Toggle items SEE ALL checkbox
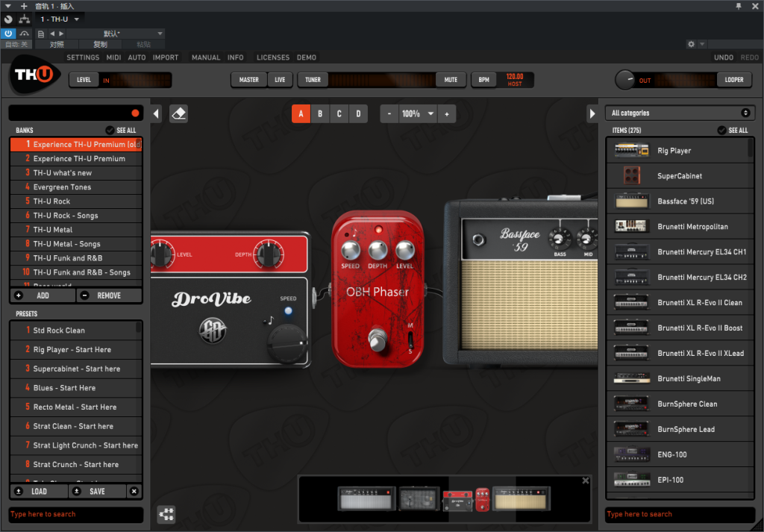Viewport: 764px width, 532px height. coord(721,130)
